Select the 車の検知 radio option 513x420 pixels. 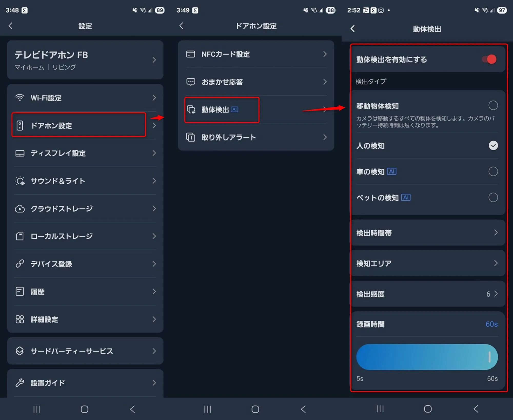pos(493,171)
